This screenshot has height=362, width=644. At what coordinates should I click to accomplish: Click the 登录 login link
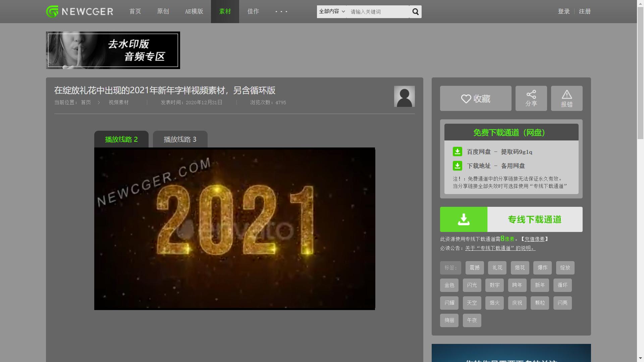click(x=563, y=12)
